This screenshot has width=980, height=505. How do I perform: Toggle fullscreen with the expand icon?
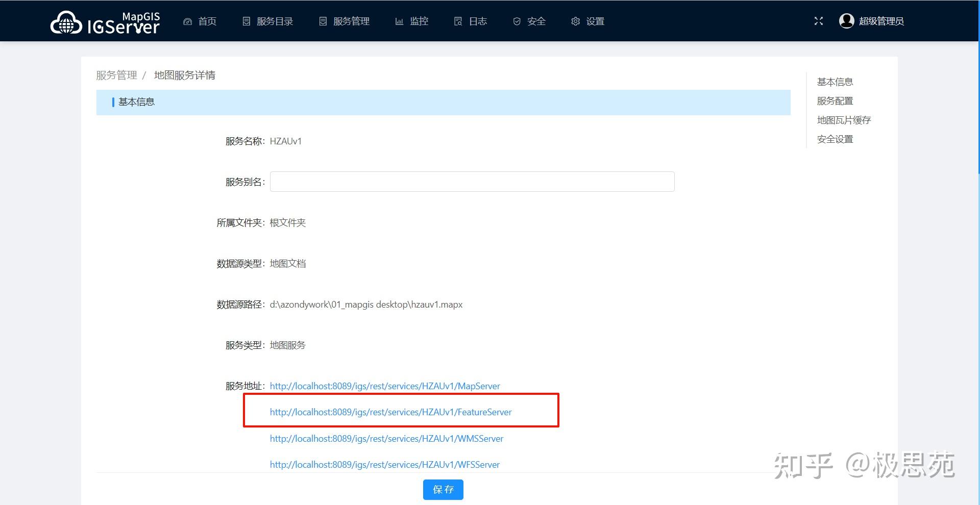click(819, 21)
